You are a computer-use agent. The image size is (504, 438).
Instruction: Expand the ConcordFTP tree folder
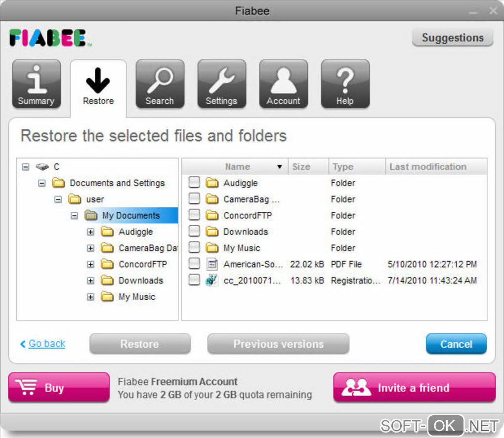pyautogui.click(x=90, y=264)
